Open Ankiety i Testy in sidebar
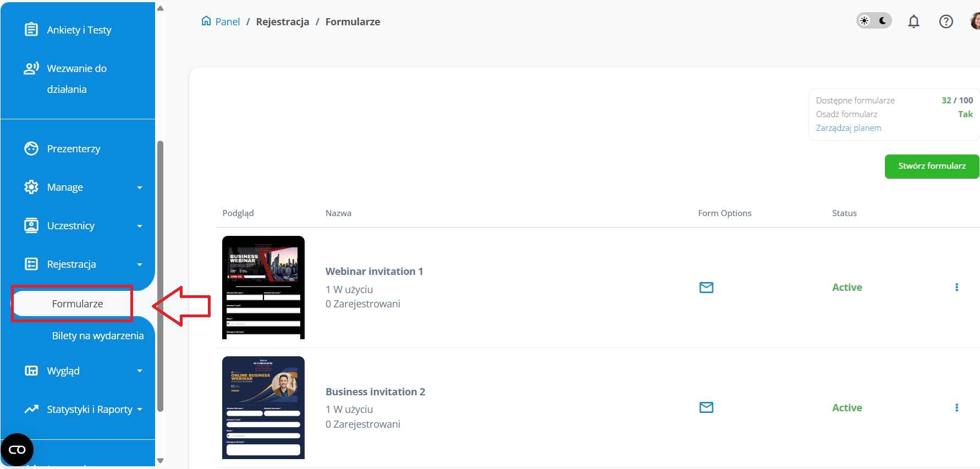Image resolution: width=980 pixels, height=469 pixels. (79, 30)
